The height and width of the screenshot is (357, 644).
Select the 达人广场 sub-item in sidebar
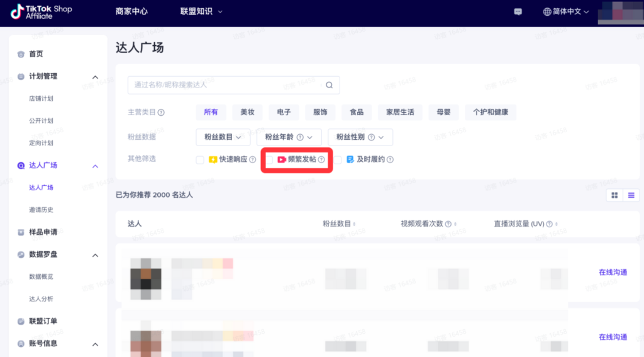point(41,188)
